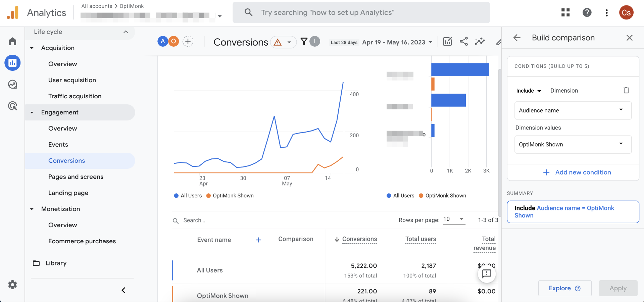Click Add new condition
644x302 pixels.
(577, 172)
